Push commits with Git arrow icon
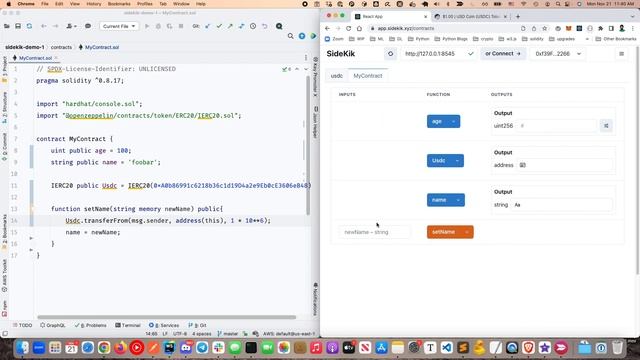 230,26
